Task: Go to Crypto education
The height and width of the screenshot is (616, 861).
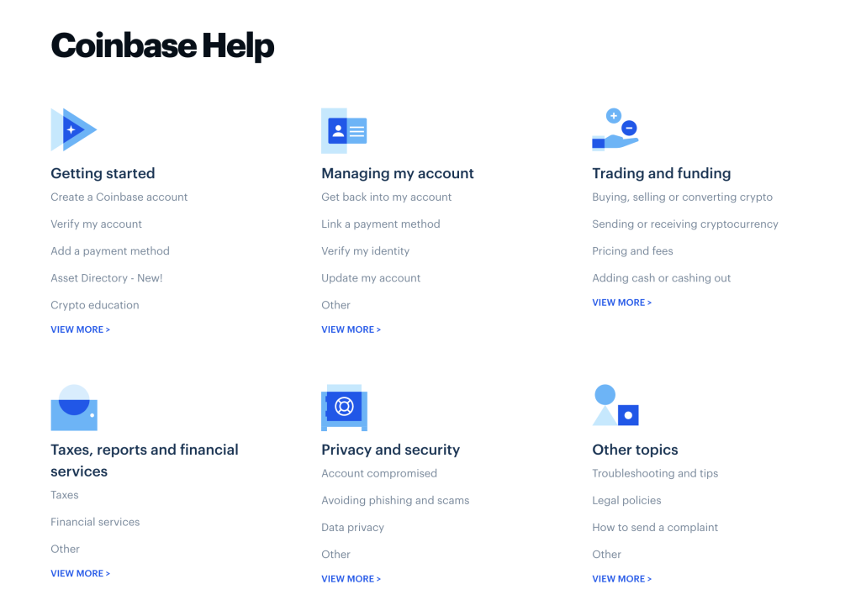Action: coord(95,305)
